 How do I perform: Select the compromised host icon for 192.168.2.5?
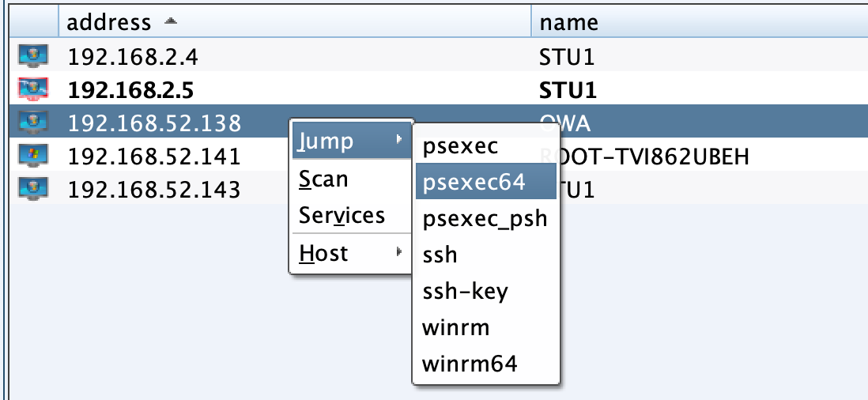[33, 90]
